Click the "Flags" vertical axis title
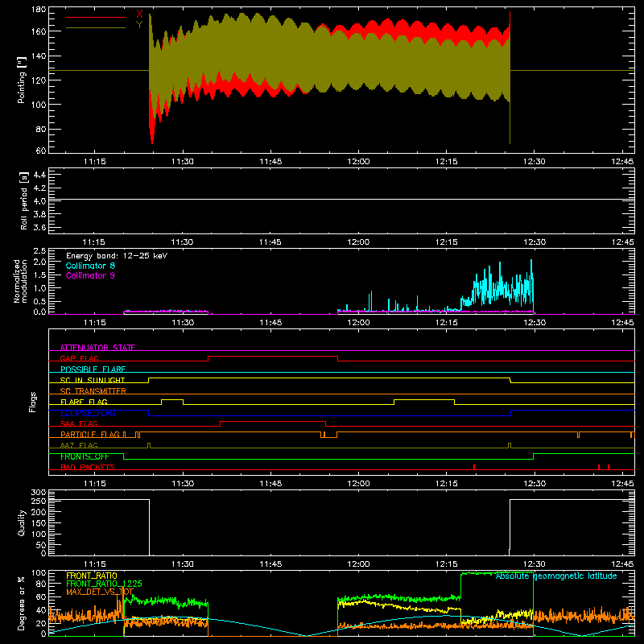644x644 pixels. 33,402
